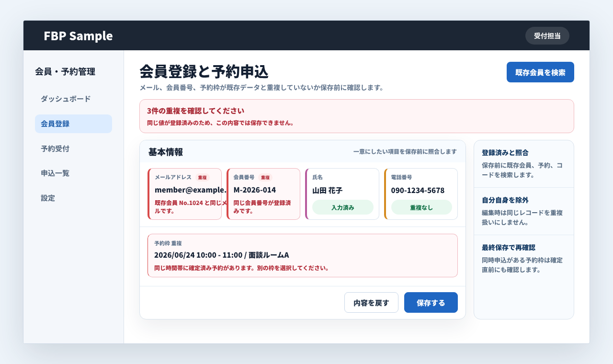Click the 同じ会員番号が登録済みです error text
Viewport: 613px width, 364px height.
tap(262, 206)
